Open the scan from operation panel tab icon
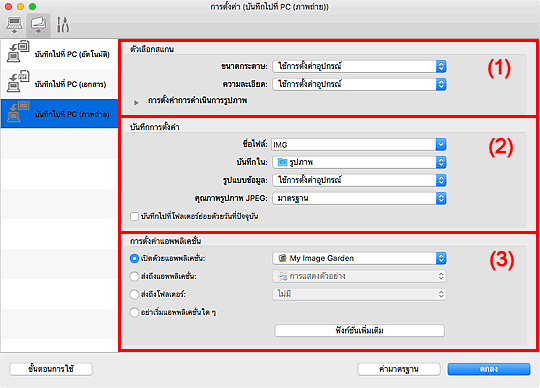Image resolution: width=540 pixels, height=388 pixels. [x=38, y=25]
